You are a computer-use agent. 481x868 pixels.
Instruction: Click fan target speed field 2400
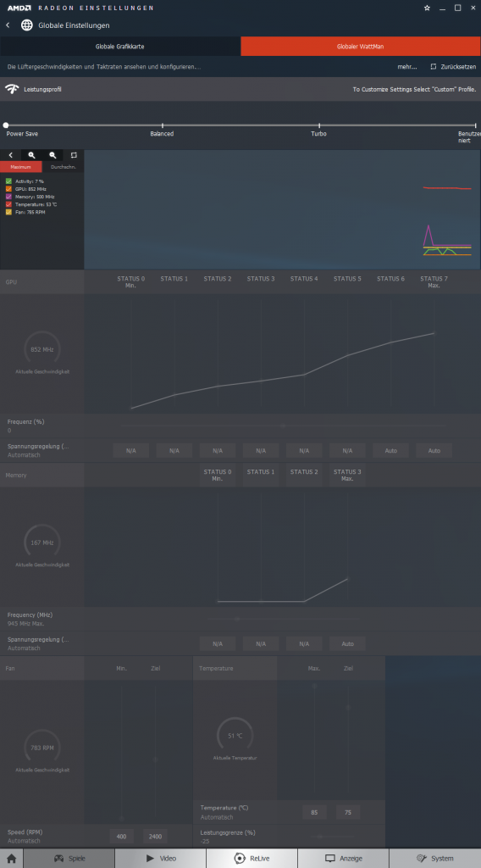tap(155, 837)
